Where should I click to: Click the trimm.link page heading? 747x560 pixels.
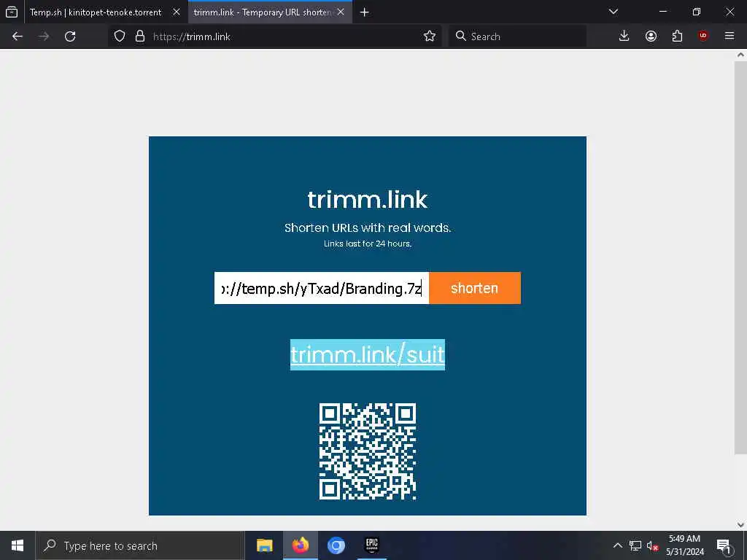tap(368, 200)
